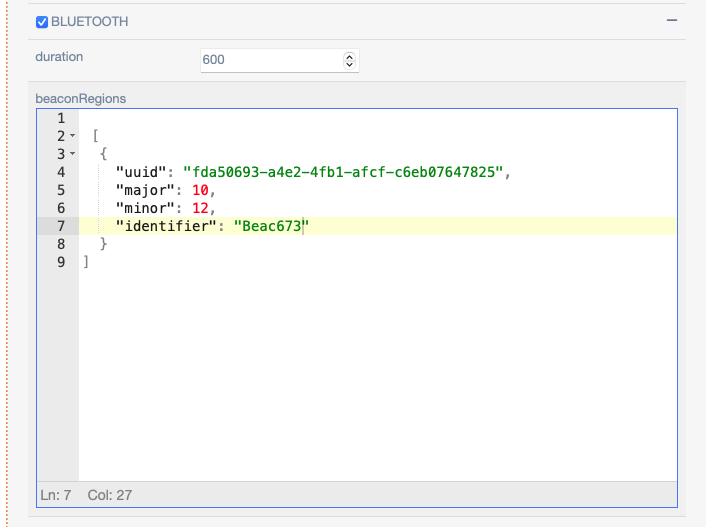
Task: Increase duration with the stepper up arrow
Action: pyautogui.click(x=349, y=56)
